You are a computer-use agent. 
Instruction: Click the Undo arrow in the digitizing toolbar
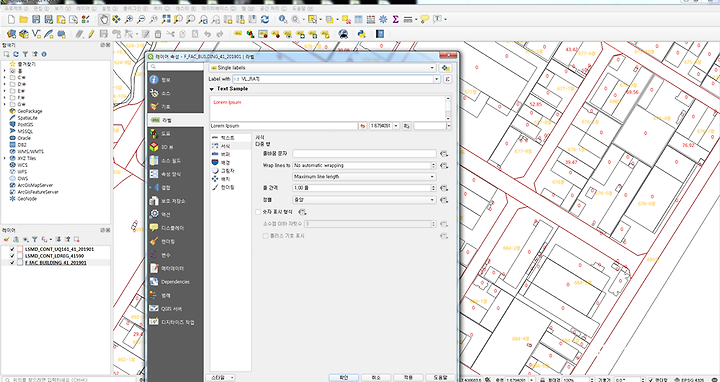(x=208, y=34)
